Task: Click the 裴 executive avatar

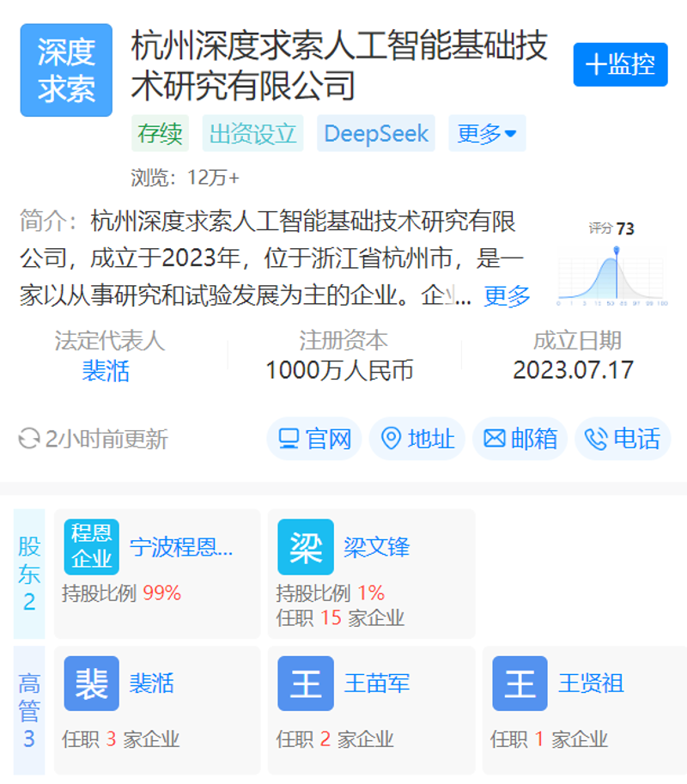Action: coord(92,684)
